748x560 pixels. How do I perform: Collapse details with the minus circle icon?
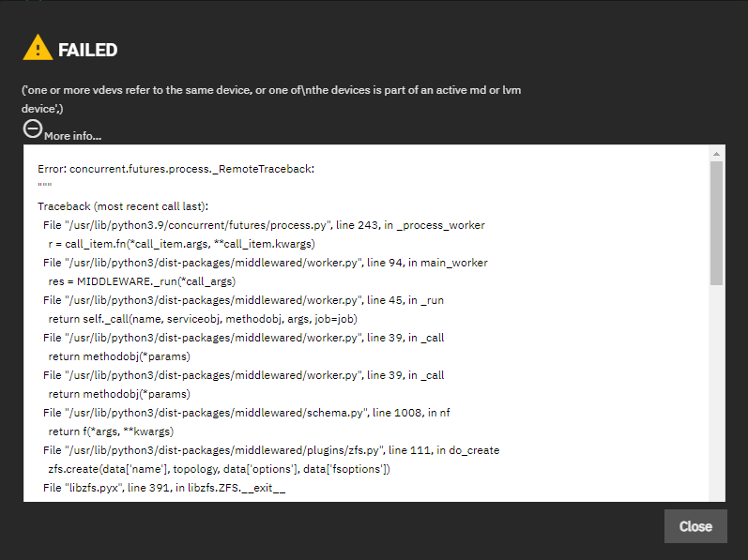(x=32, y=129)
